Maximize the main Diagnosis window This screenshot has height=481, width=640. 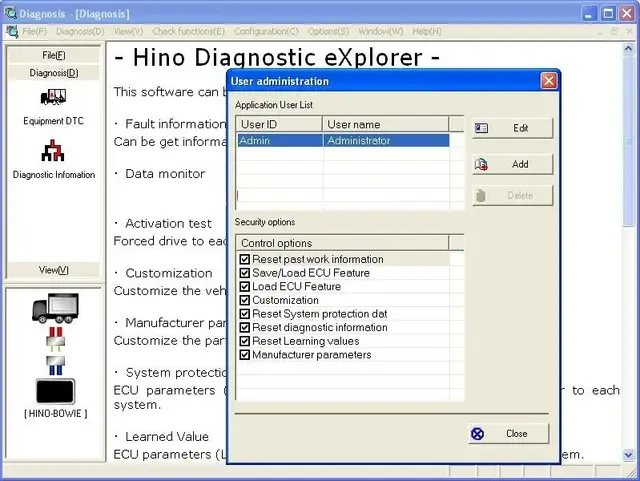pos(608,13)
